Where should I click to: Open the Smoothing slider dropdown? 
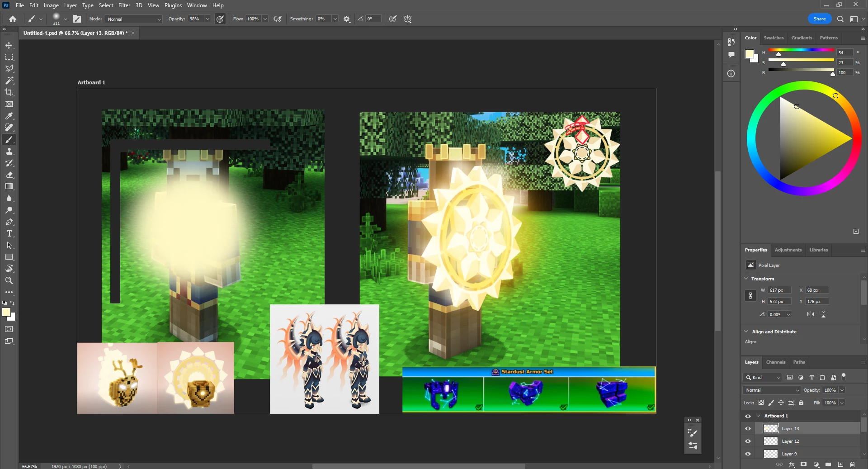tap(335, 19)
